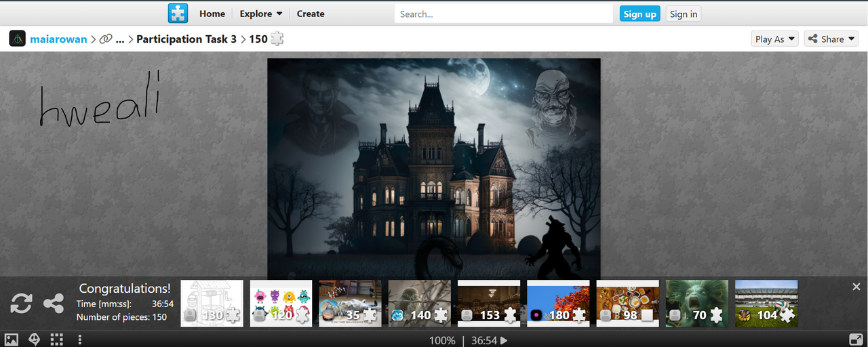Toggle the ghost image icon in the bottom bar
The image size is (868, 347).
pyautogui.click(x=34, y=340)
